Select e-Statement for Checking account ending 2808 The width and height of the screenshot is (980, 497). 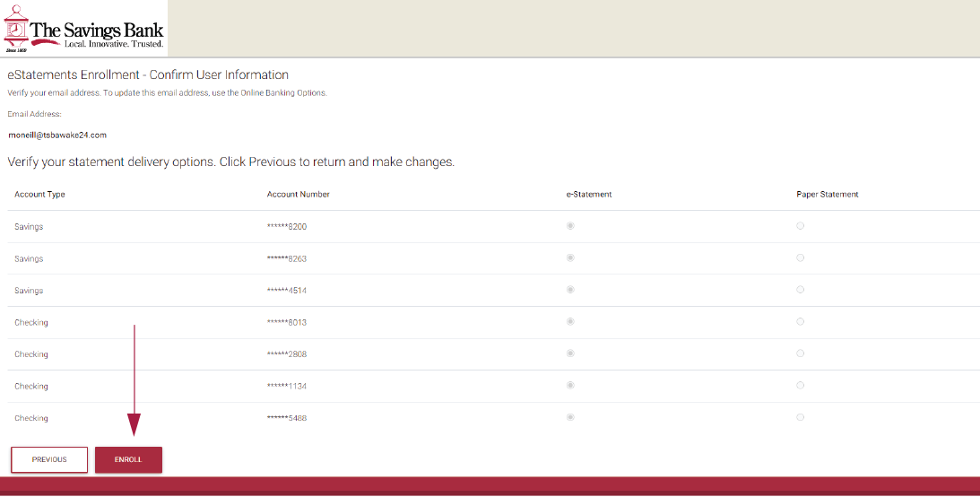pyautogui.click(x=570, y=353)
